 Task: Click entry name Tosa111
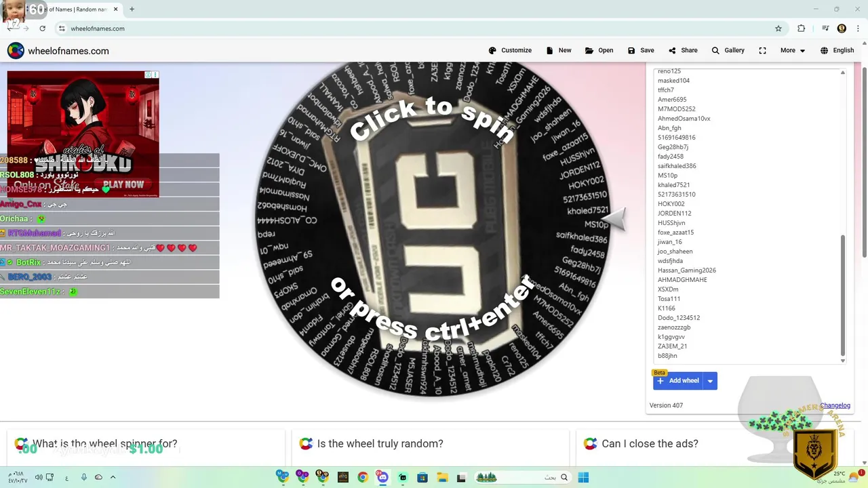pos(669,299)
